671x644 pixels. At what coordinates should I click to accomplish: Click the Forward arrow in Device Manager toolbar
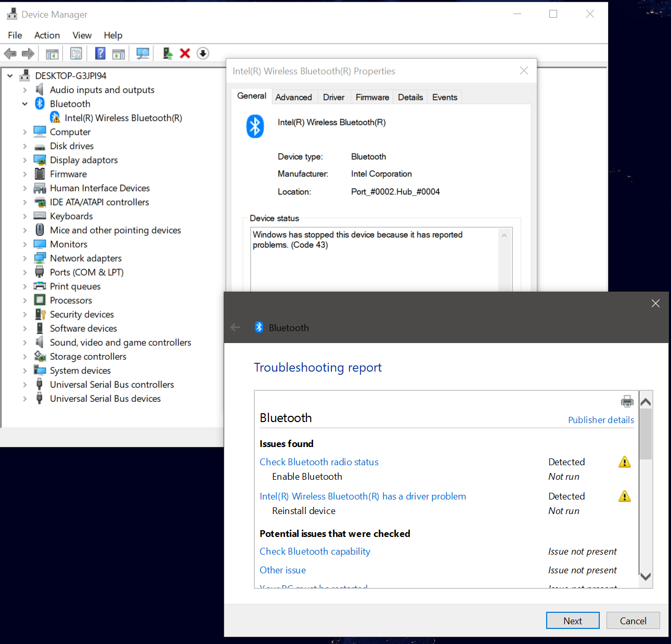tap(28, 53)
